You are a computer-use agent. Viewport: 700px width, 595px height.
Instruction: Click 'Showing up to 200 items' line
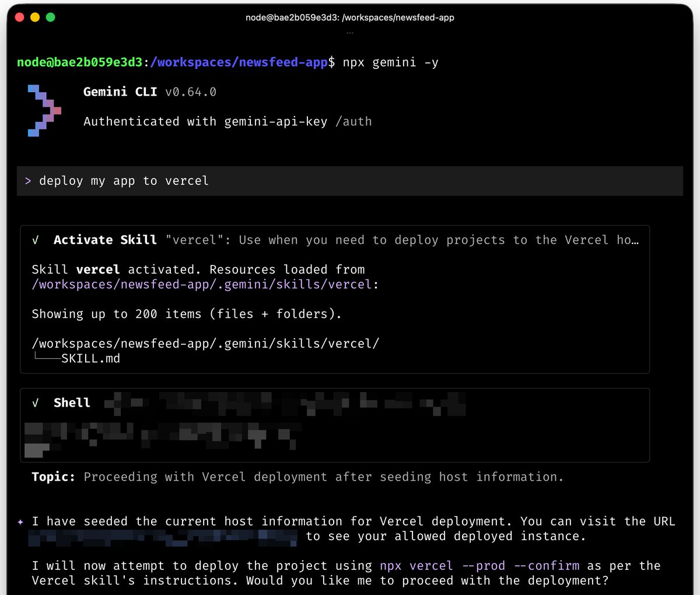[187, 314]
